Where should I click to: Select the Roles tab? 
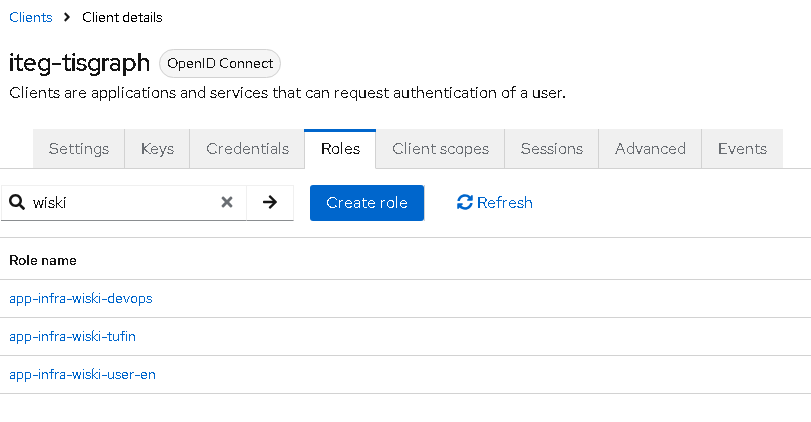(340, 149)
